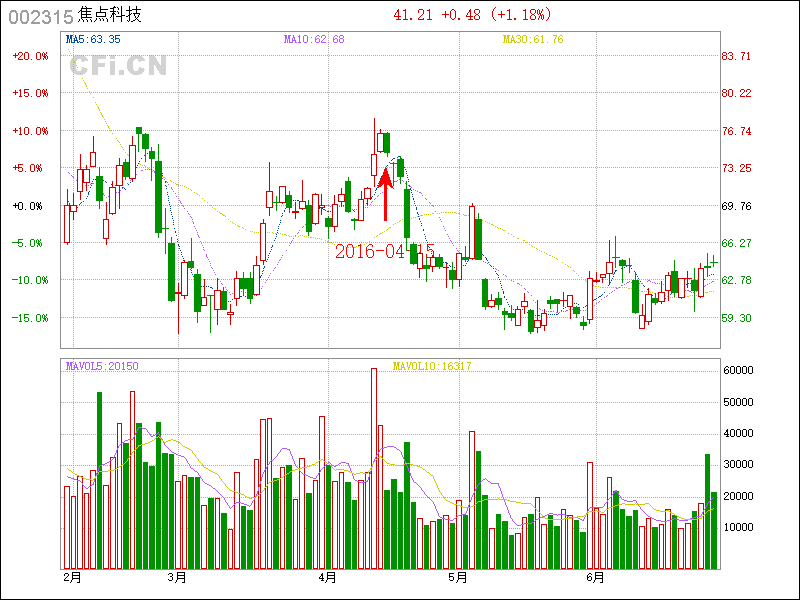800x600 pixels.
Task: Select the 2016-04-15 date annotation
Action: 384,251
